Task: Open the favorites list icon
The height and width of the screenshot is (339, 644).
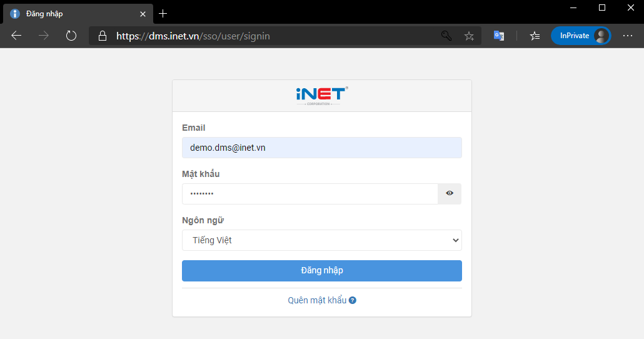Action: [535, 36]
